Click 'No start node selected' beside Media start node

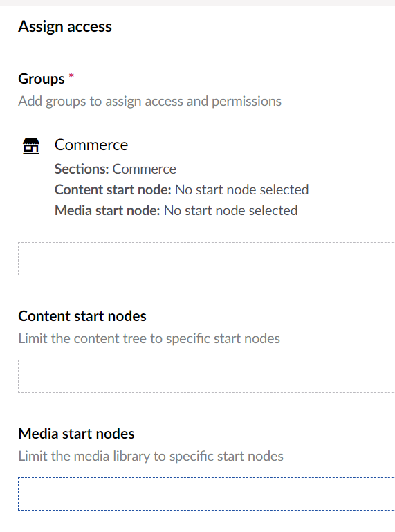point(231,210)
